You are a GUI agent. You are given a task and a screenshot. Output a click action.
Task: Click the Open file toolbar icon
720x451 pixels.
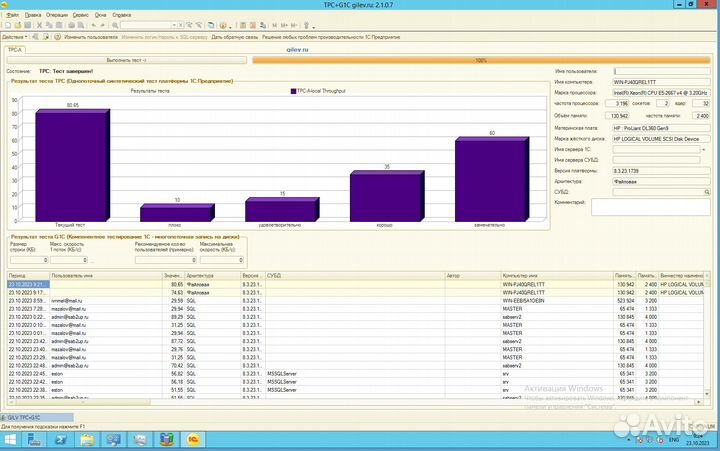[x=18, y=25]
